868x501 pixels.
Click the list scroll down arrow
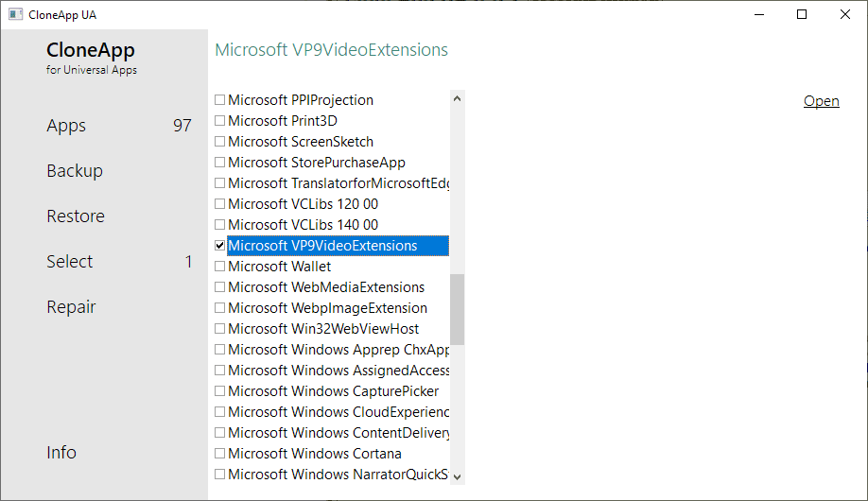coord(457,476)
